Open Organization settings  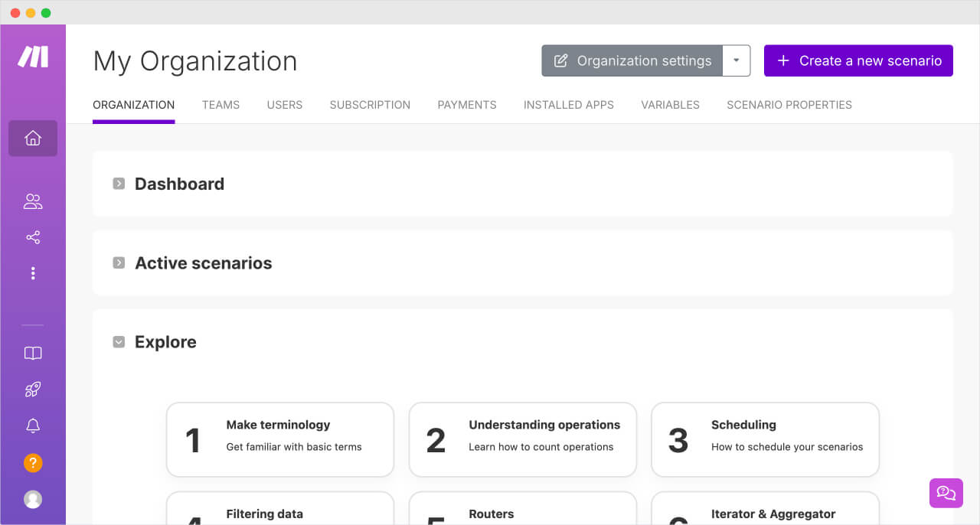tap(632, 60)
